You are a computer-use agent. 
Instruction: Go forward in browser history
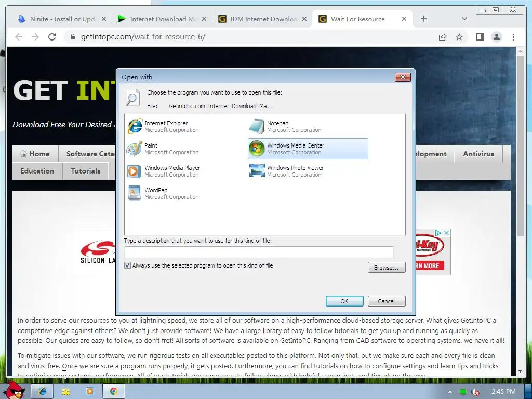[35, 37]
